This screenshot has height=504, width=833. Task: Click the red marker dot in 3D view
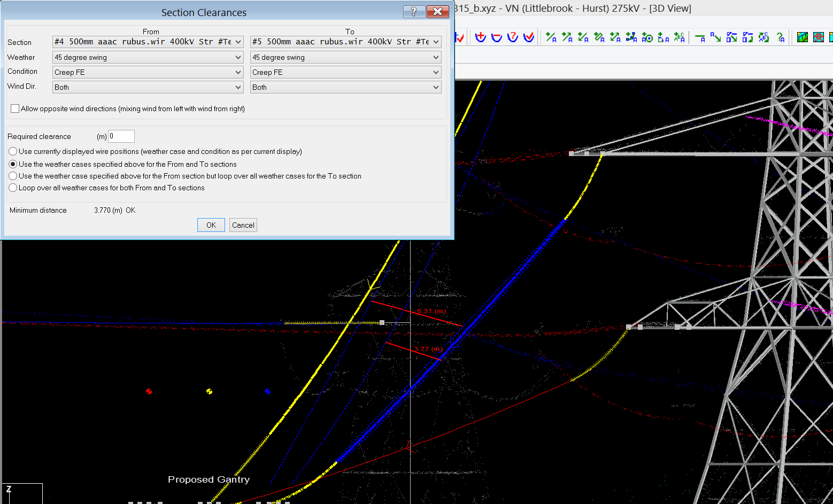[x=149, y=391]
